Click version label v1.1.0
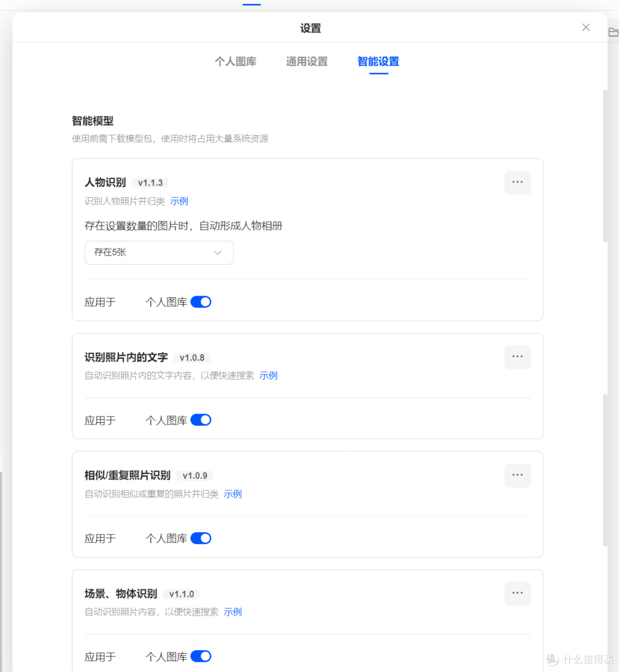This screenshot has width=619, height=672. 181,594
